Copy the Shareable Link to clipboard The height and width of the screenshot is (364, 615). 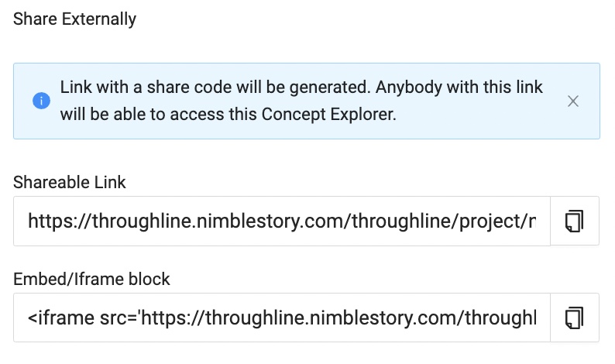[574, 221]
